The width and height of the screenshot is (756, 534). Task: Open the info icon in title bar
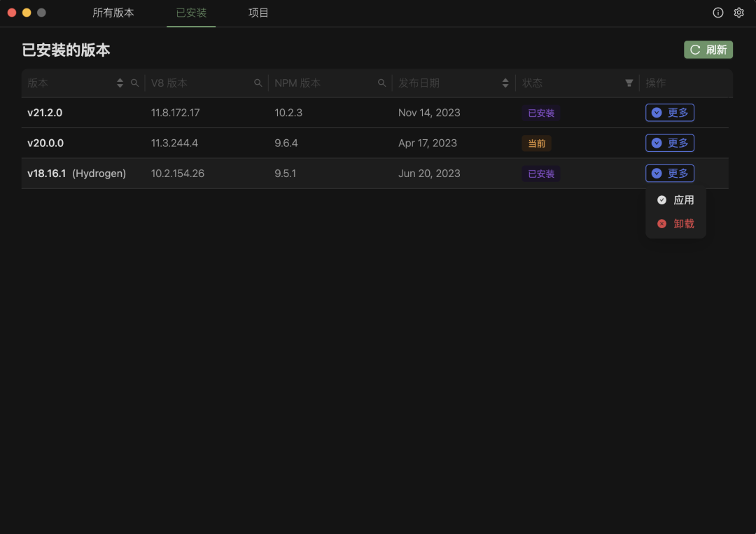(x=717, y=13)
